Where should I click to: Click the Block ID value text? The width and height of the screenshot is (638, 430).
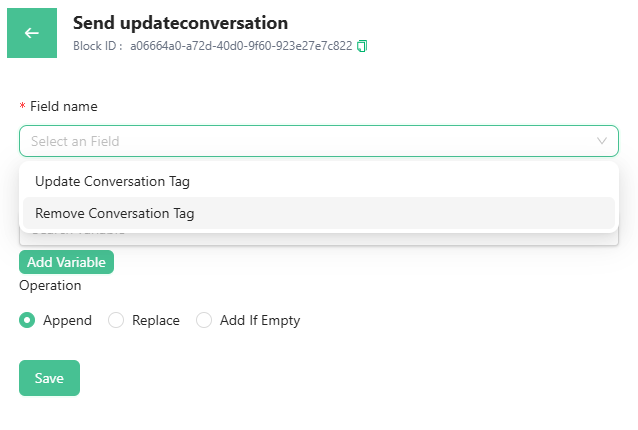point(240,46)
